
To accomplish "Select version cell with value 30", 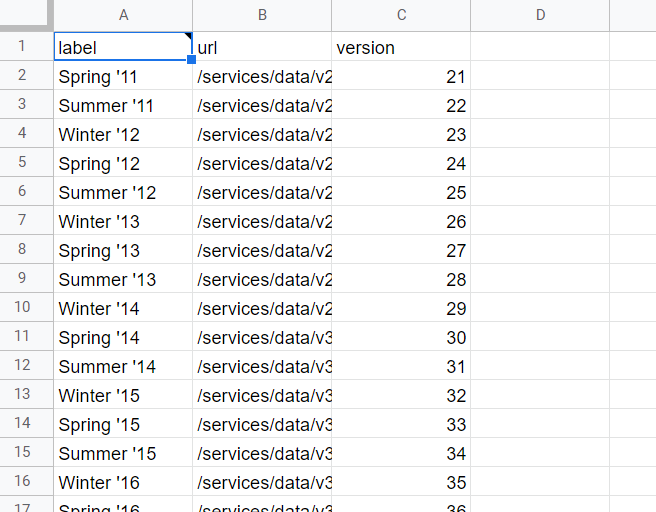I will tap(401, 336).
